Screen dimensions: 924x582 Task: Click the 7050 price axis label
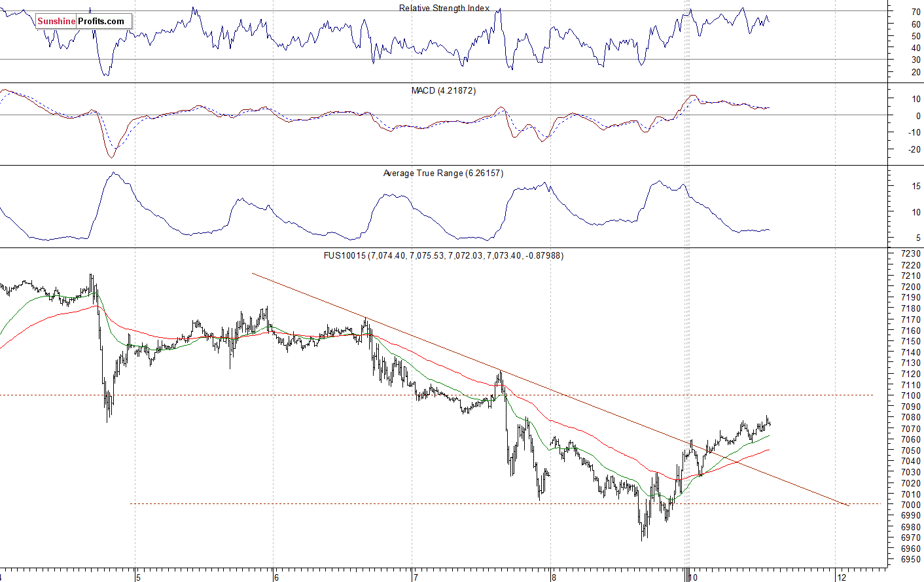coord(910,450)
